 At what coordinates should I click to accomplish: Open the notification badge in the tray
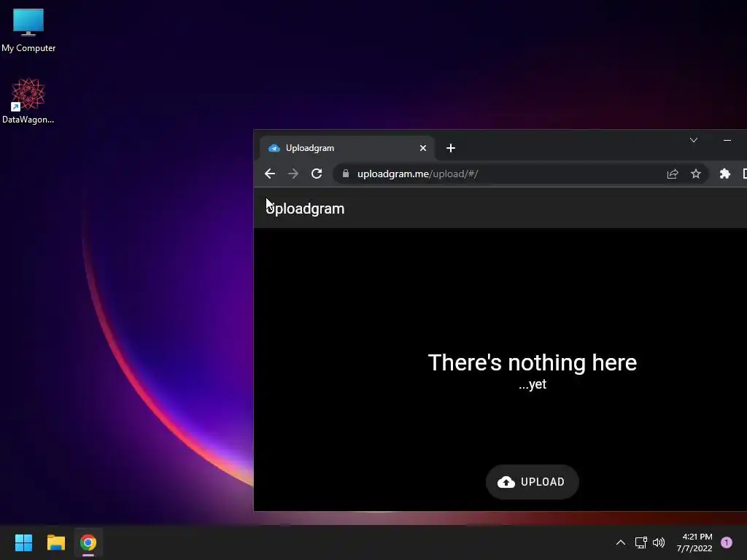pyautogui.click(x=726, y=542)
